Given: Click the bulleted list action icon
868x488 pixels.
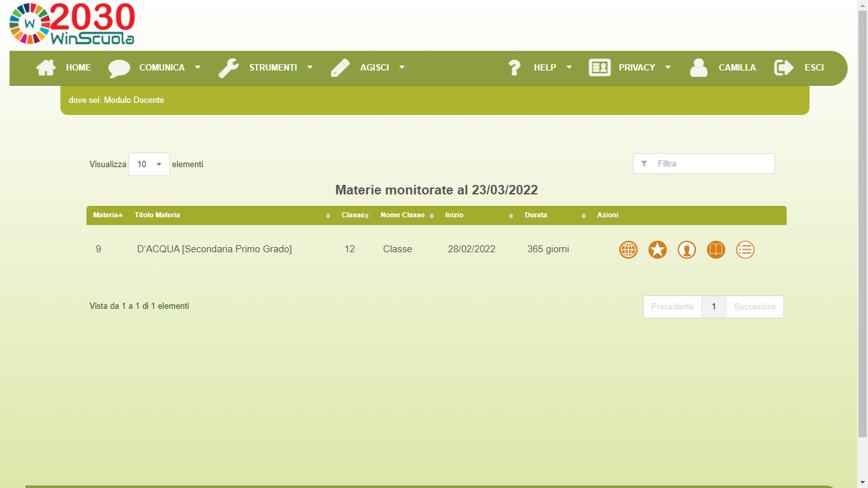Looking at the screenshot, I should [745, 250].
